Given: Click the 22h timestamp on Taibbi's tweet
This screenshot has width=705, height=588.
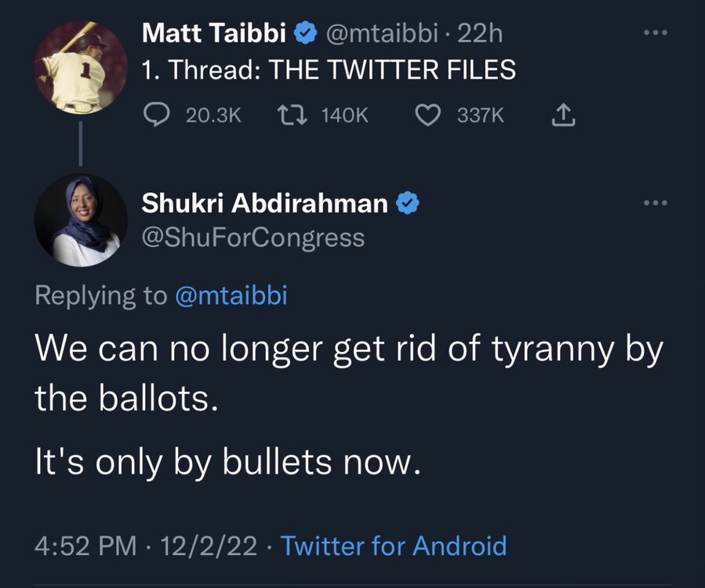Looking at the screenshot, I should (x=483, y=34).
